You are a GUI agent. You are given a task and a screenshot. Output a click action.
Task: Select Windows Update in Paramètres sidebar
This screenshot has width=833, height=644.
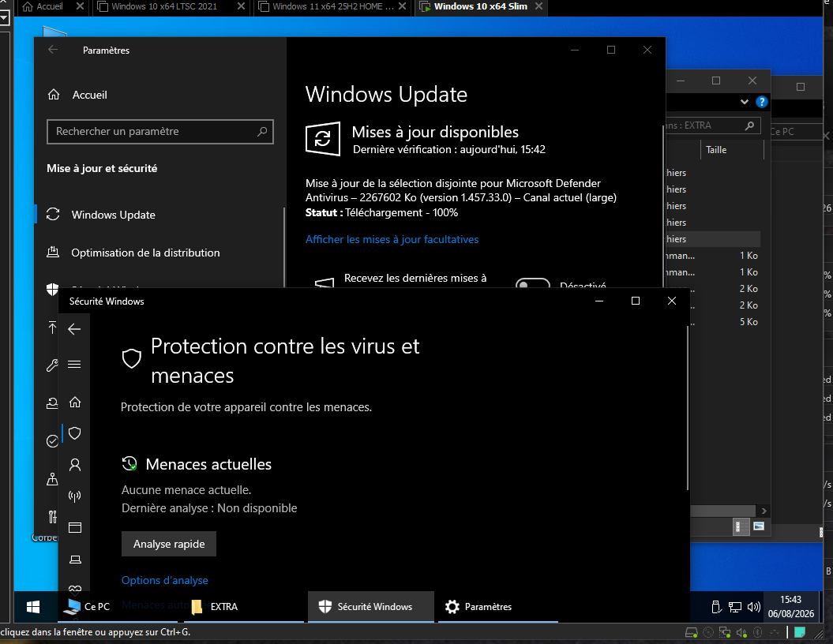(x=159, y=215)
